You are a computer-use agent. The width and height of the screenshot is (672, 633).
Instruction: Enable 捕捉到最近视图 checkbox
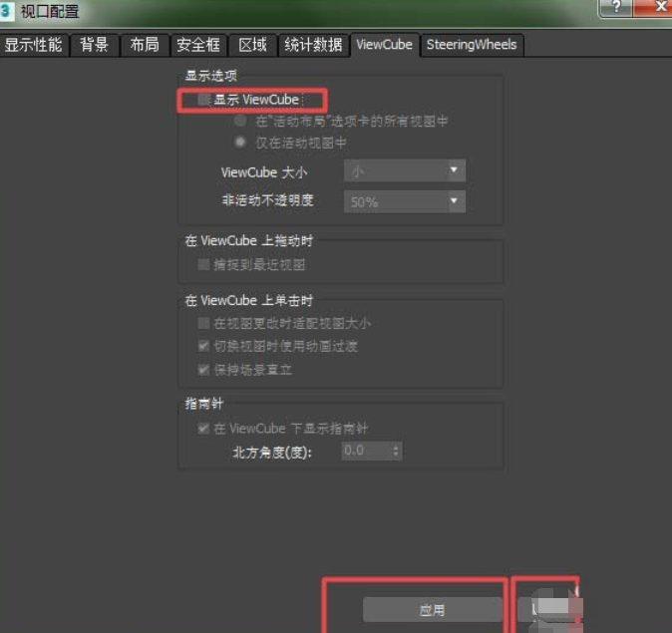pos(204,265)
